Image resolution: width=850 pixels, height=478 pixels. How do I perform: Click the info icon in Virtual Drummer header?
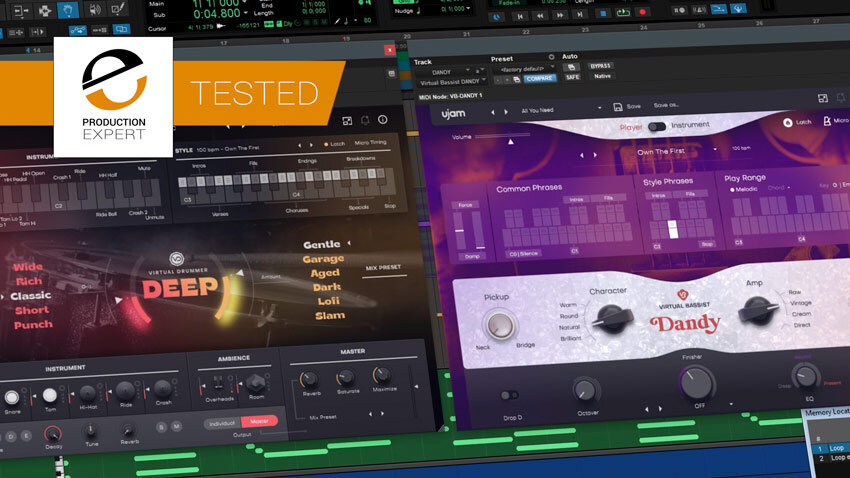click(383, 119)
